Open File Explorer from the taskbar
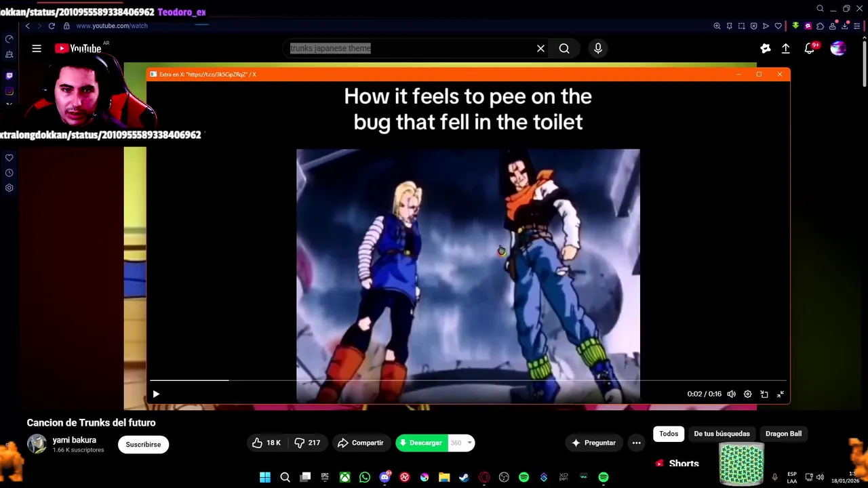Image resolution: width=868 pixels, height=488 pixels. click(x=444, y=477)
